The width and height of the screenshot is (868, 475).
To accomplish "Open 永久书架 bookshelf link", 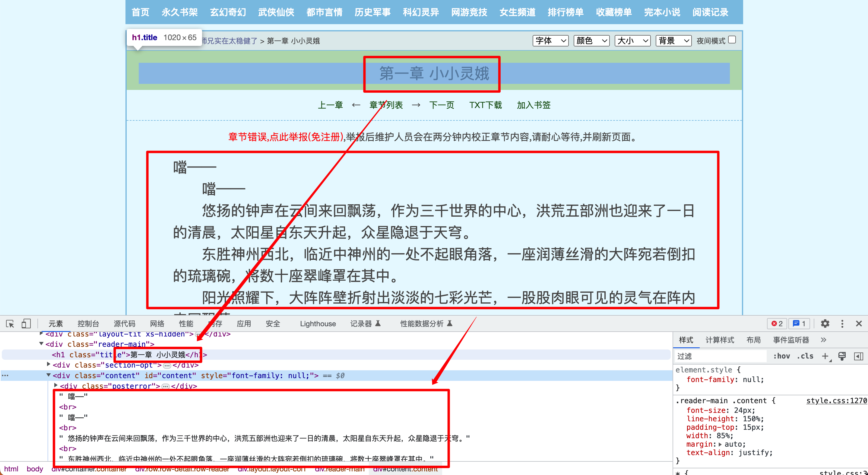I will click(179, 12).
